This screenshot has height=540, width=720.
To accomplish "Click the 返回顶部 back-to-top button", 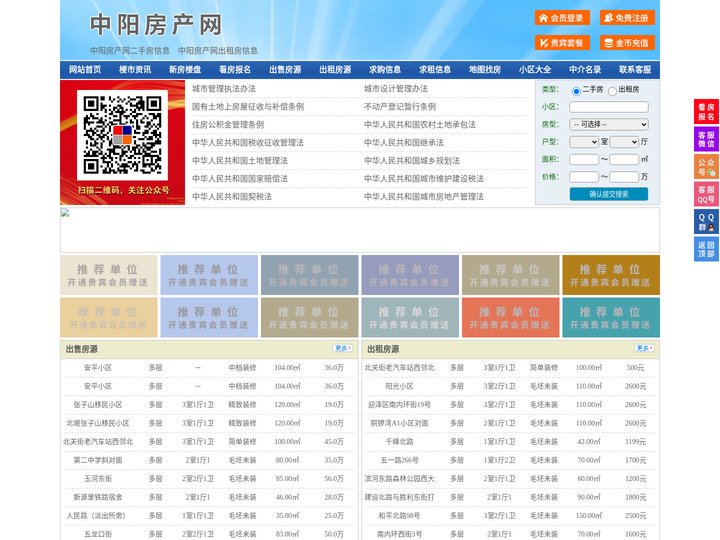I will 706,249.
